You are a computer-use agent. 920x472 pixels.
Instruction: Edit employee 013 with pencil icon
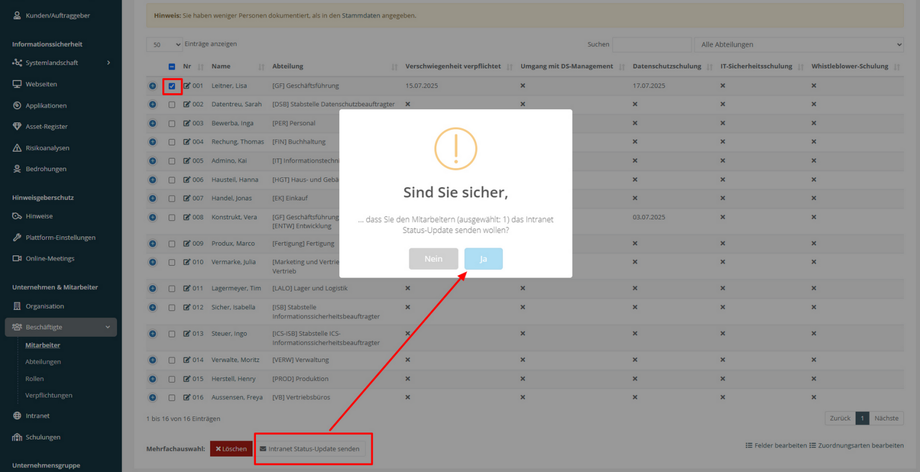pyautogui.click(x=187, y=333)
